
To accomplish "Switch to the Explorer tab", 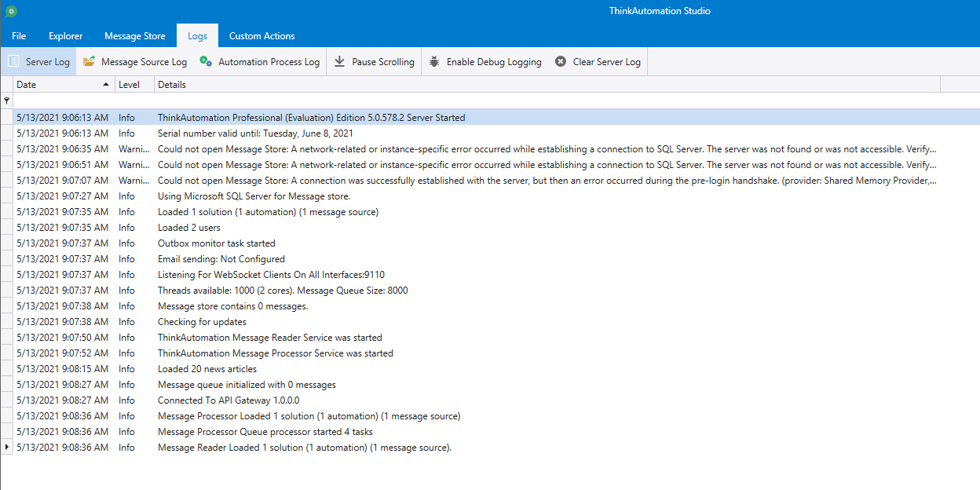I will pos(66,36).
